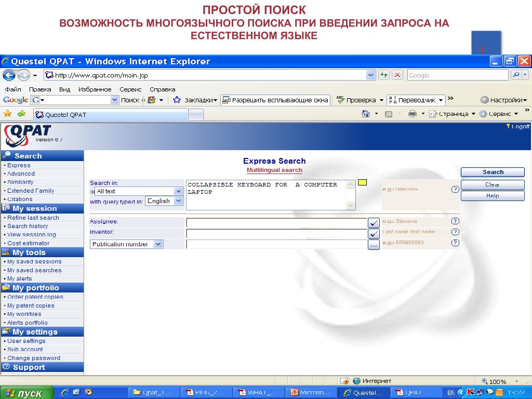This screenshot has height=399, width=532.
Task: Open the address bar URL history dropdown
Action: [x=370, y=75]
